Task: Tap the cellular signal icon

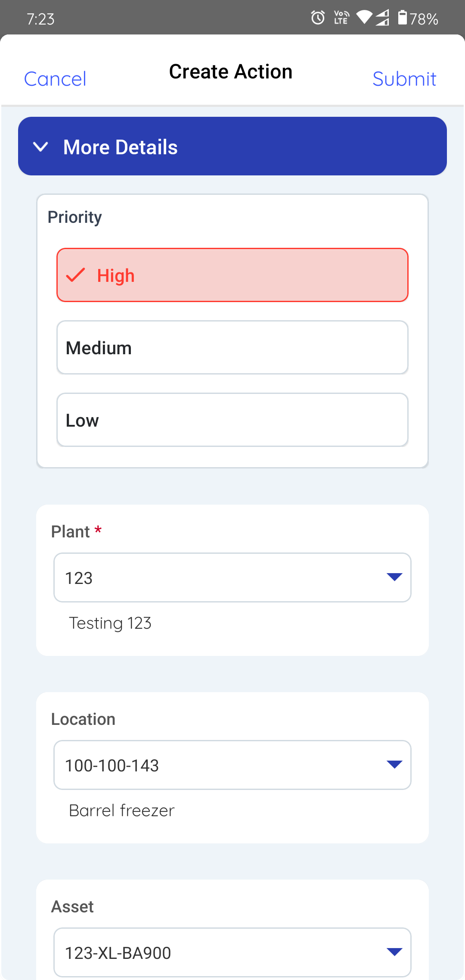Action: (x=382, y=18)
